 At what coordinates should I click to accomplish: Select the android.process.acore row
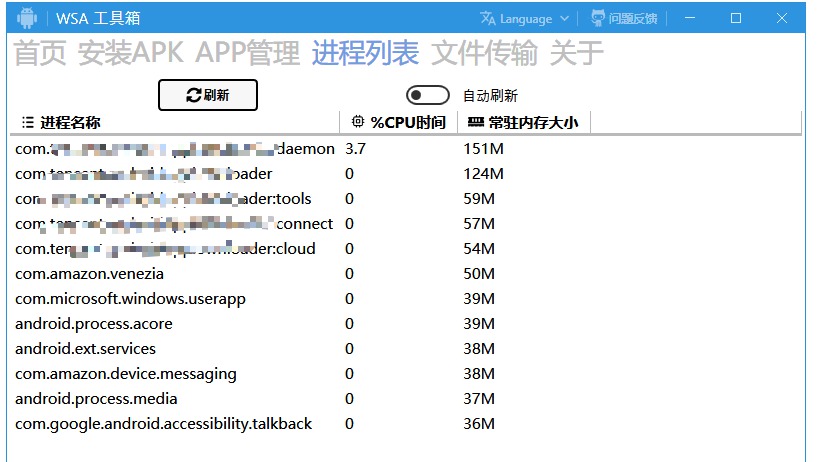406,324
